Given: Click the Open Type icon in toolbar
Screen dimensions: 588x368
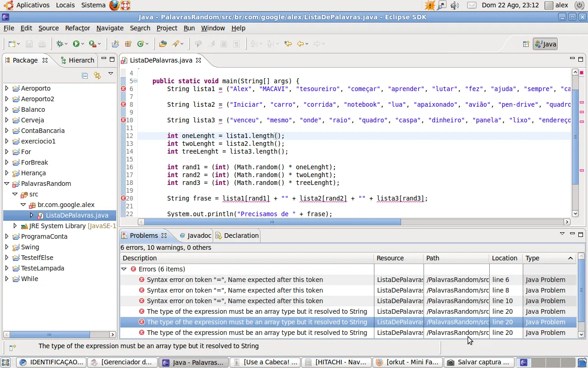Looking at the screenshot, I should (x=163, y=44).
